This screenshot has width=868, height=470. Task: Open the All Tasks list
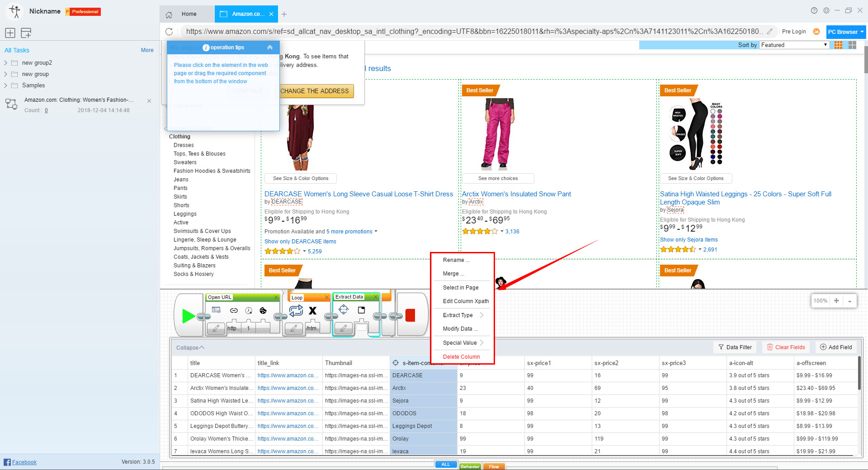(x=17, y=50)
